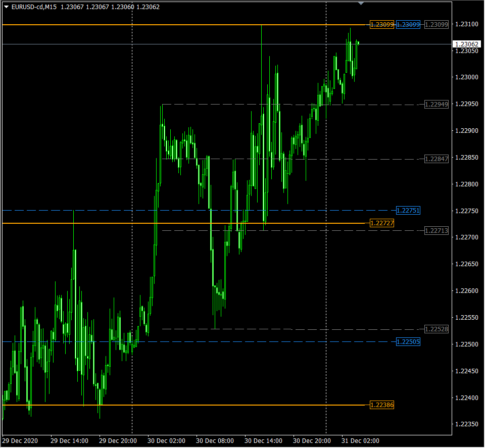485x448 pixels.
Task: Click the 1.22800 price scale value
Action: click(467, 184)
